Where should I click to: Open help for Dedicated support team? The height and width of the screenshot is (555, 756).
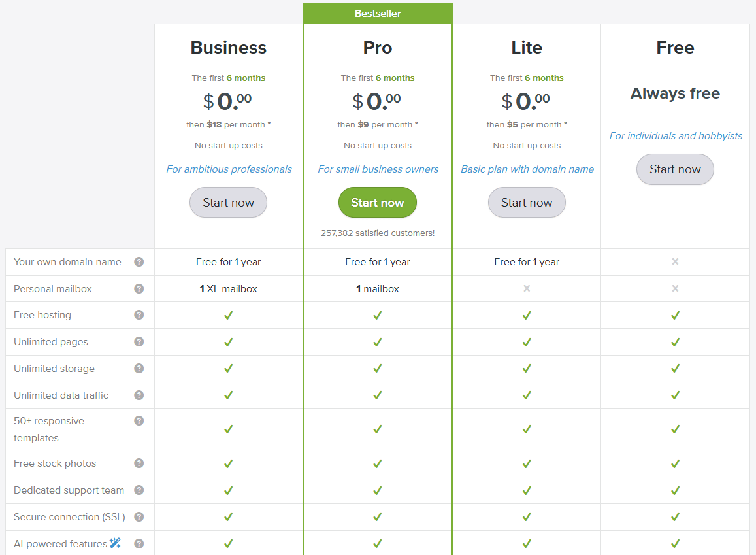139,490
